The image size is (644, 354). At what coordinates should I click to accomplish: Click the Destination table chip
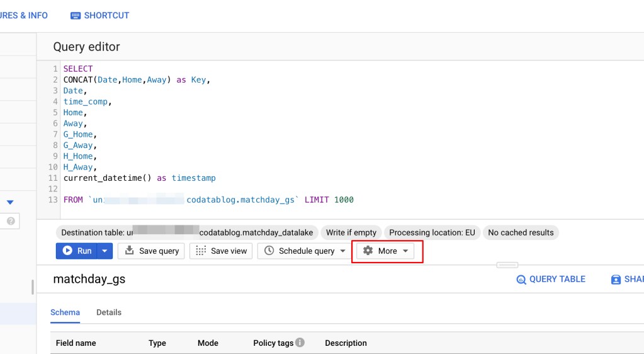(187, 232)
